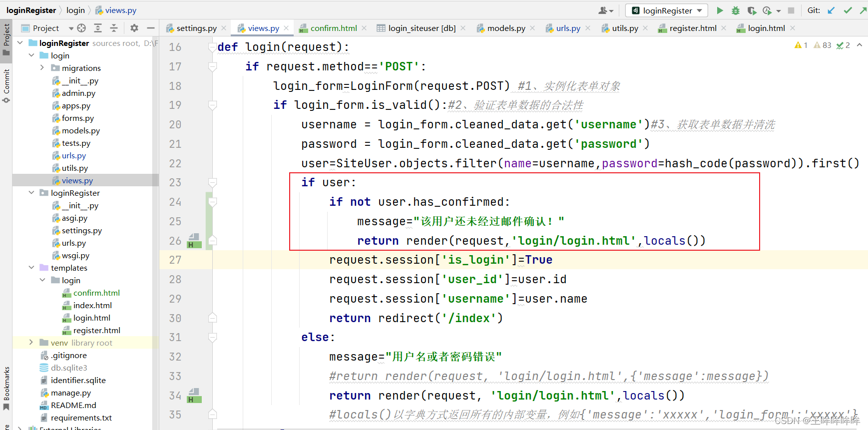Run with coverage shield icon
The height and width of the screenshot is (430, 868).
[x=752, y=10]
